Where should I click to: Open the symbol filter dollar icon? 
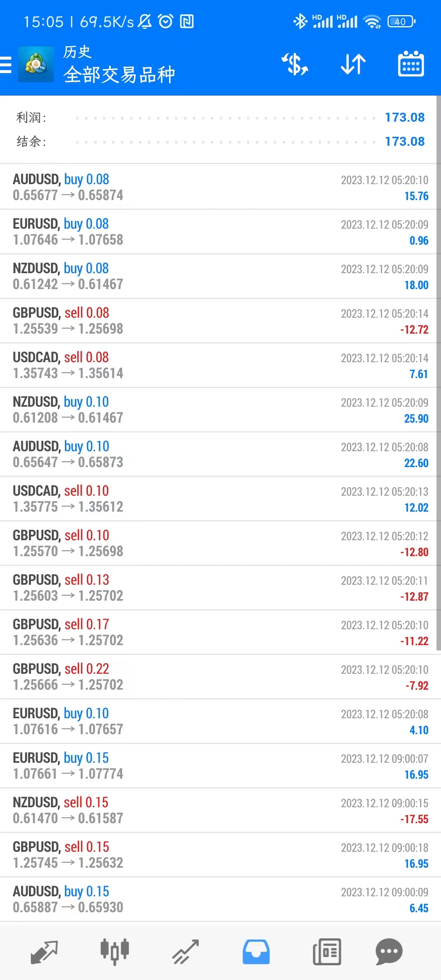point(295,65)
